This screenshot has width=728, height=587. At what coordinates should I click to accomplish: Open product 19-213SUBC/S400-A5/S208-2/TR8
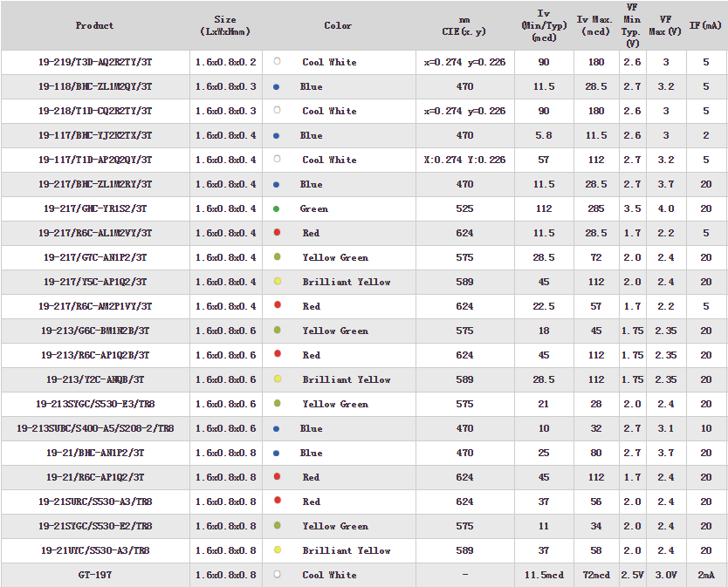point(95,428)
